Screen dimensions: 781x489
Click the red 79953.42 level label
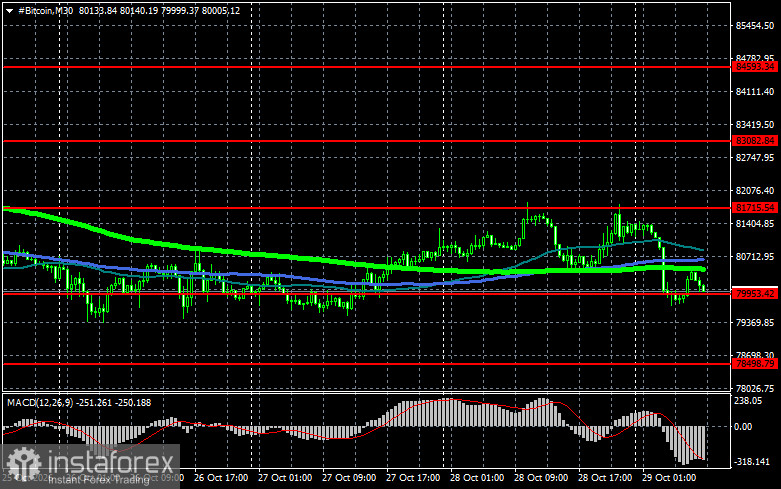pos(755,294)
